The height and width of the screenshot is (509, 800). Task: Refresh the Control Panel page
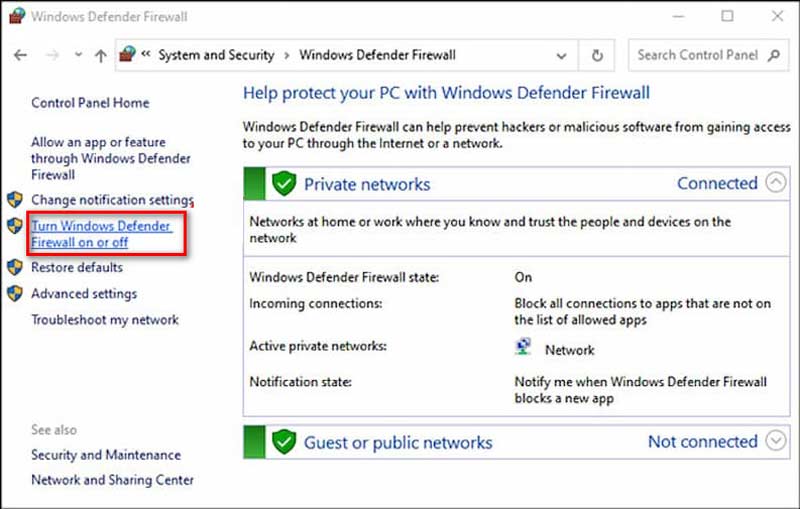597,55
